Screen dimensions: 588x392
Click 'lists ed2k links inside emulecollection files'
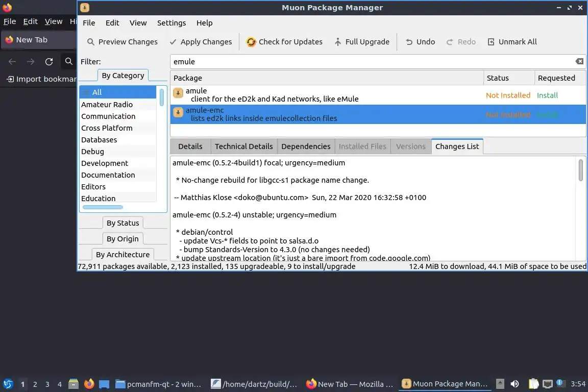point(263,118)
